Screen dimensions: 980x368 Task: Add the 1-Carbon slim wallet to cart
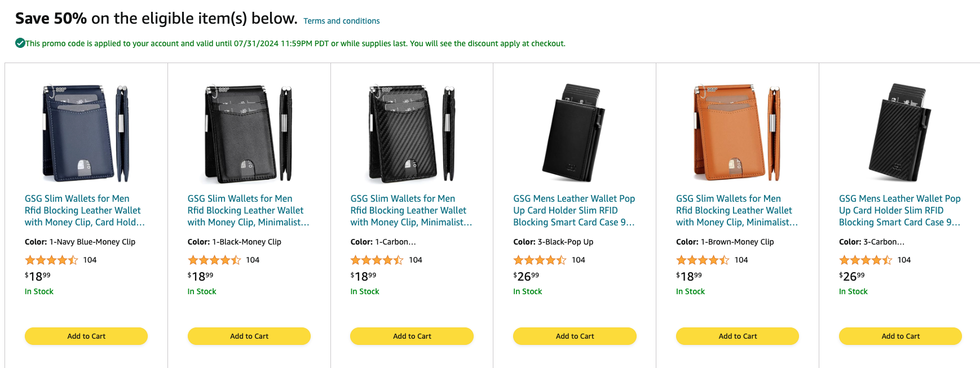(x=412, y=336)
